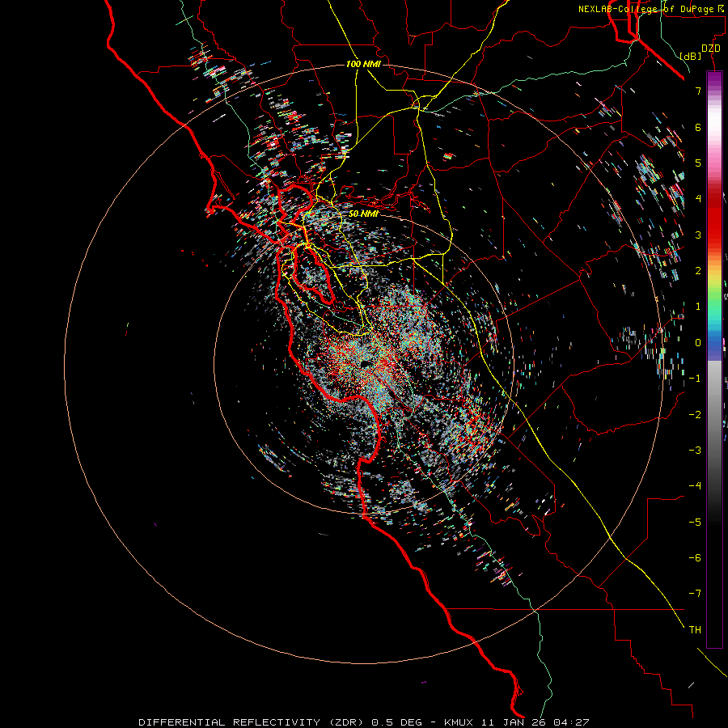The image size is (728, 728).
Task: Click the -5 value on the color scale
Action: click(695, 523)
